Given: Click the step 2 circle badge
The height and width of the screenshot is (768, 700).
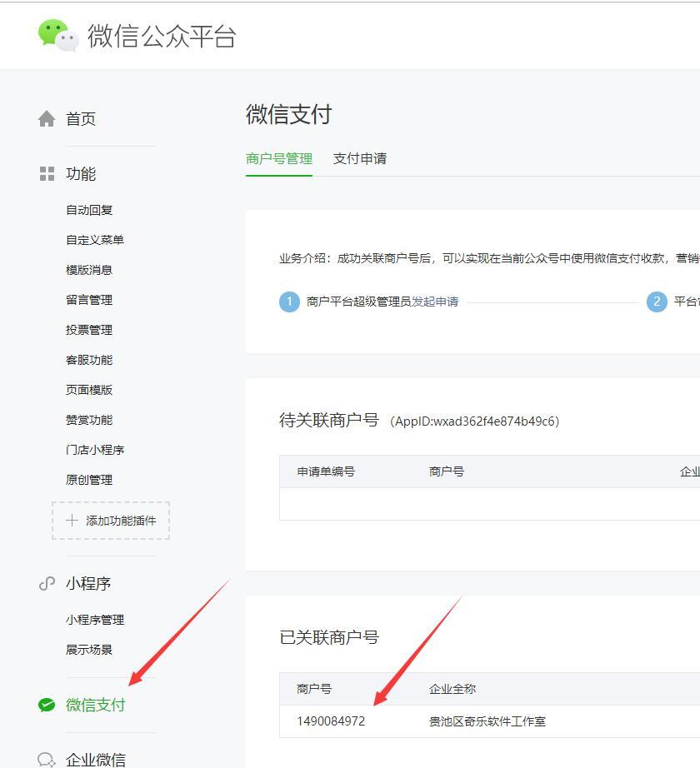Looking at the screenshot, I should pos(657,302).
